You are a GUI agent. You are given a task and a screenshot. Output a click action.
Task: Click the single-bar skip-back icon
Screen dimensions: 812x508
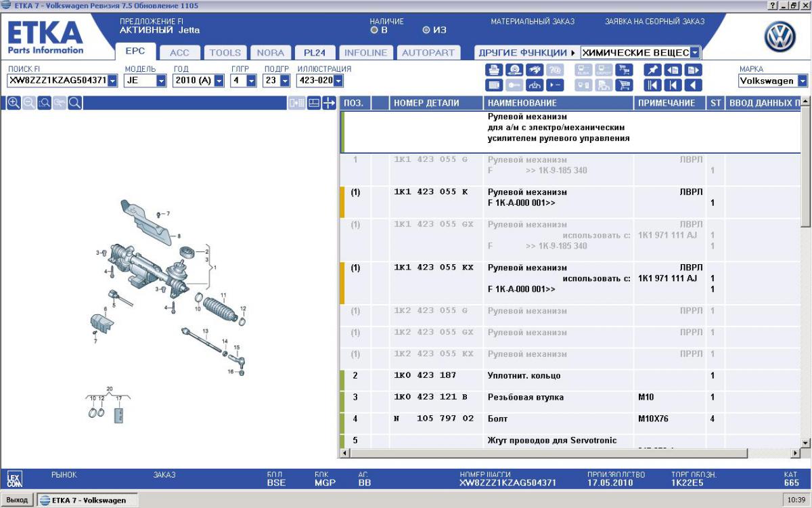pos(673,85)
